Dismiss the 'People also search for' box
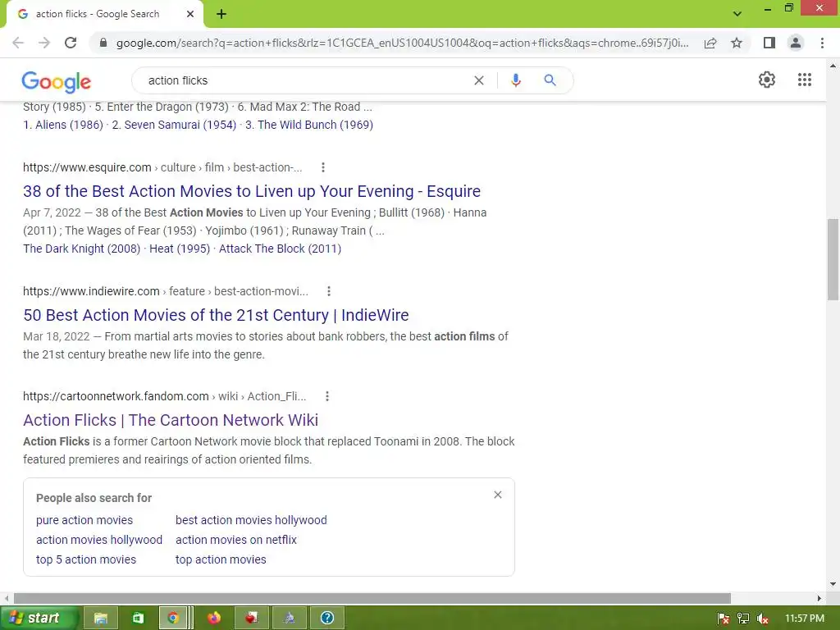Image resolution: width=840 pixels, height=630 pixels. [498, 495]
